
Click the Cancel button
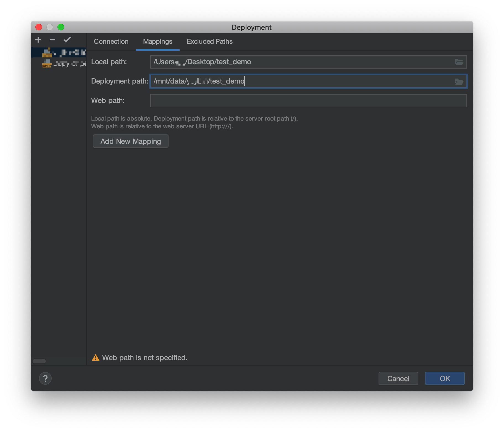pos(398,378)
